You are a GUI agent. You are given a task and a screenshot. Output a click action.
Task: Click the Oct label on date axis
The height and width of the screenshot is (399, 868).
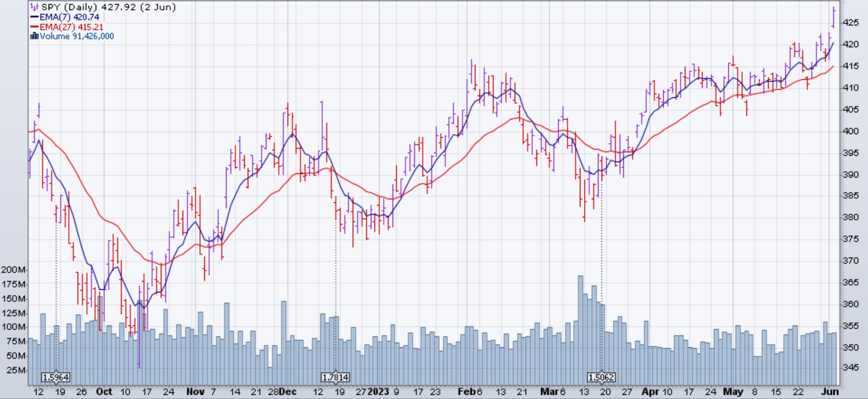pyautogui.click(x=104, y=392)
